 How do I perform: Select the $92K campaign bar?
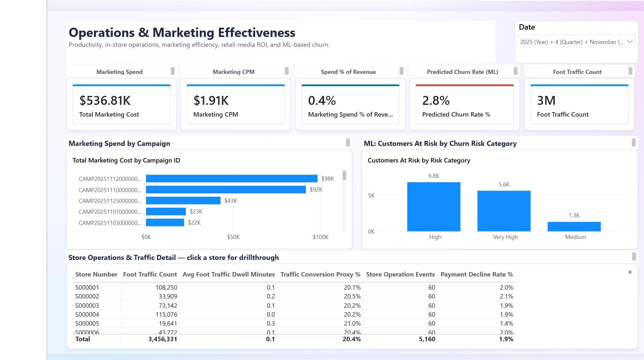(x=226, y=190)
